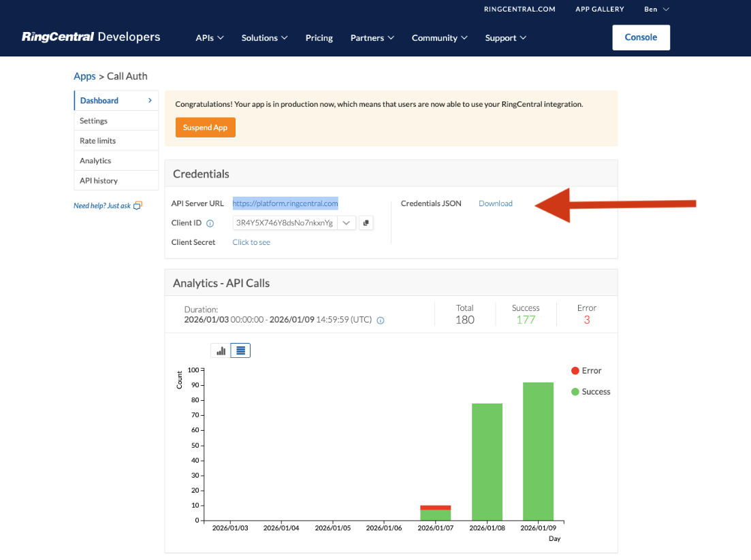
Task: Open the Analytics sidebar tab
Action: [116, 161]
